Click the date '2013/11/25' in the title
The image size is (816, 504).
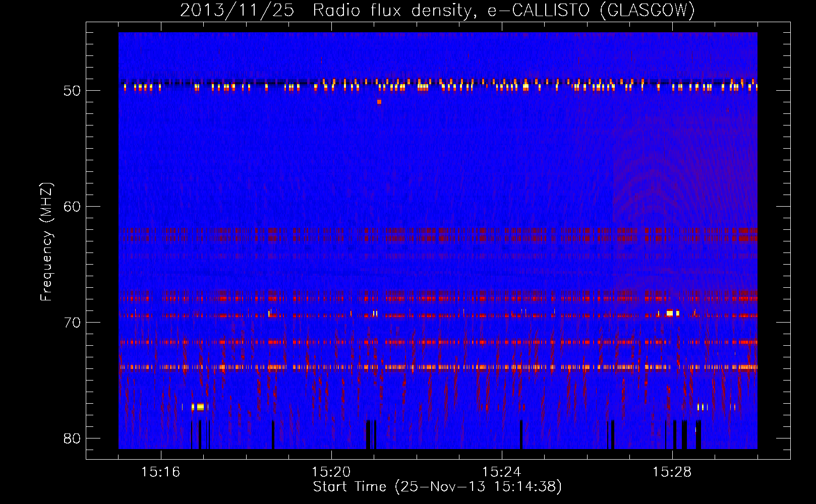click(237, 10)
